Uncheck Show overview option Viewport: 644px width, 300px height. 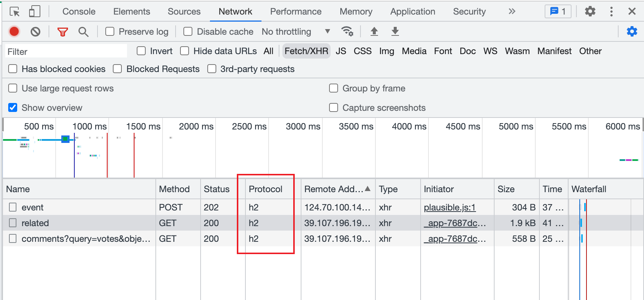click(13, 108)
